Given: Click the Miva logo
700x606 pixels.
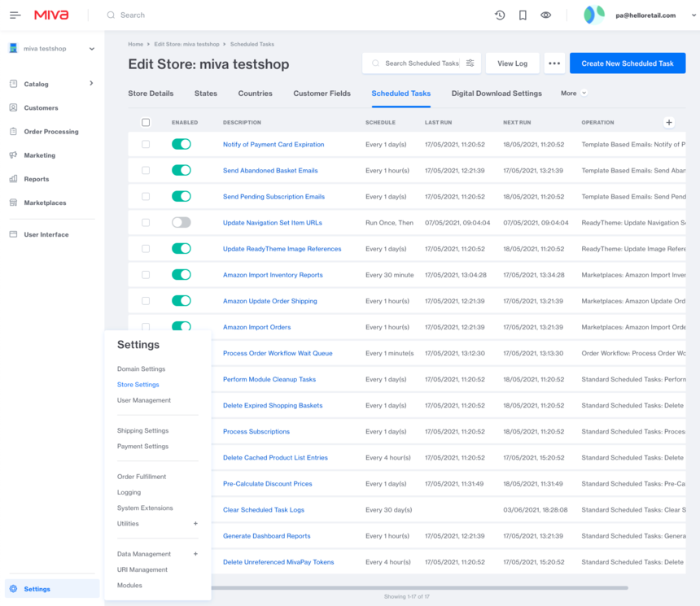Looking at the screenshot, I should pyautogui.click(x=51, y=15).
